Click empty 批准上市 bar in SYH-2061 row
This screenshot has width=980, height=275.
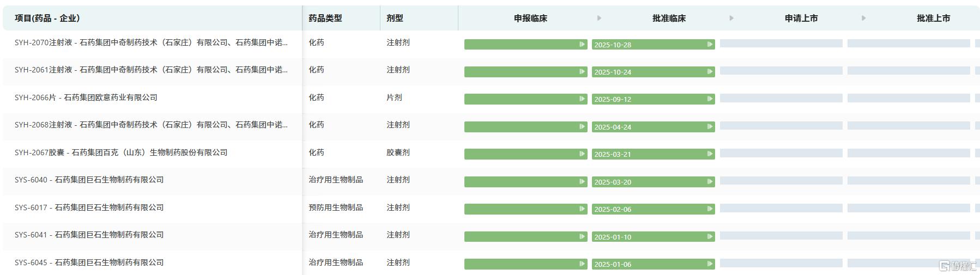(x=909, y=70)
